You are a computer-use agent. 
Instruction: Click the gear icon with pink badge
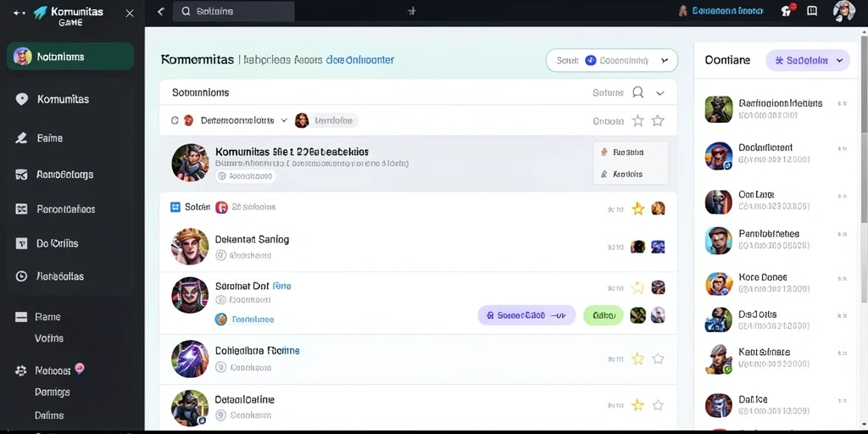(21, 371)
